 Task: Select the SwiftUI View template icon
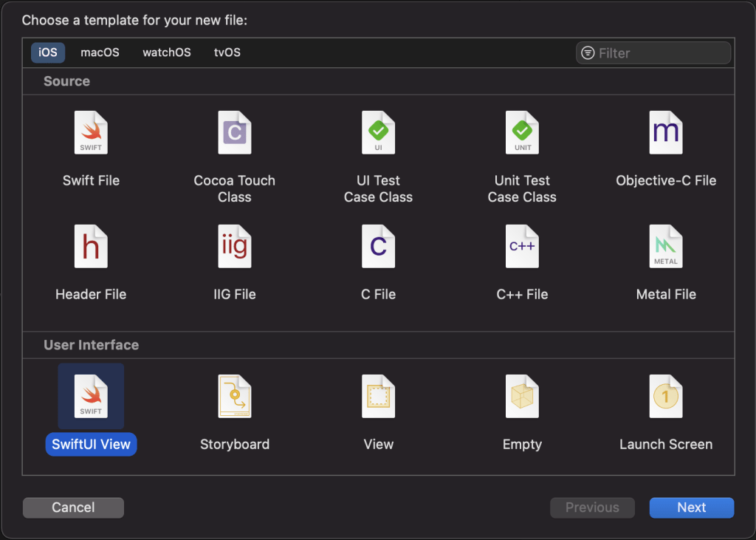click(91, 396)
